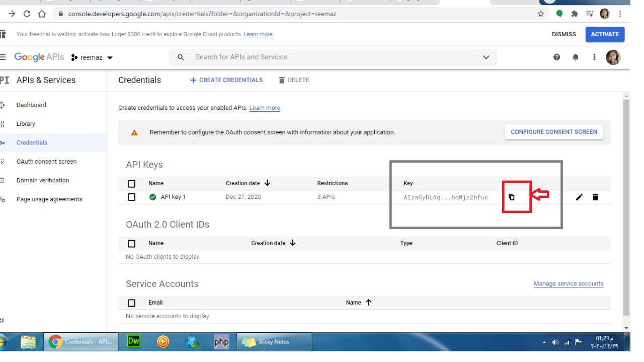The height and width of the screenshot is (362, 644).
Task: Open the reemaz project selector dropdown
Action: click(x=92, y=57)
